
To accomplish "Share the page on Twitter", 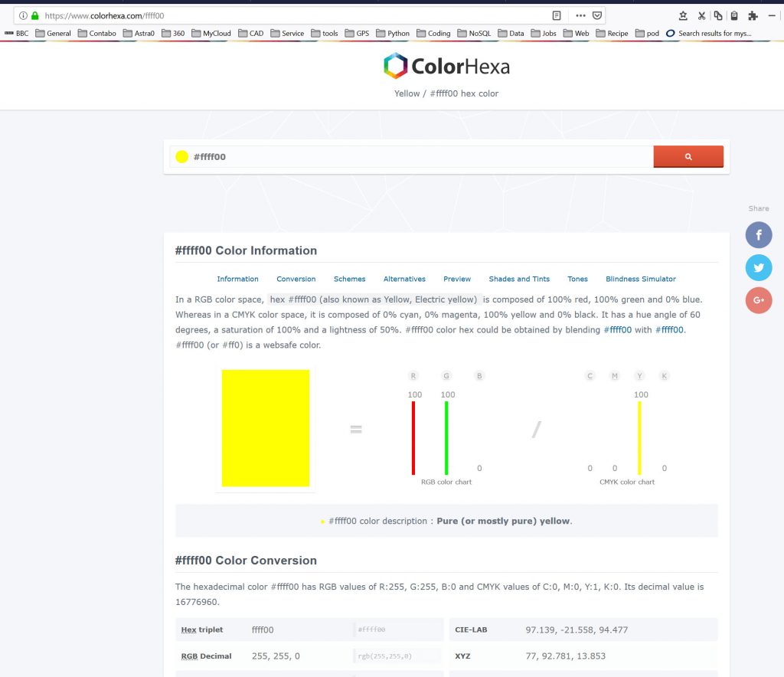I will click(x=758, y=268).
